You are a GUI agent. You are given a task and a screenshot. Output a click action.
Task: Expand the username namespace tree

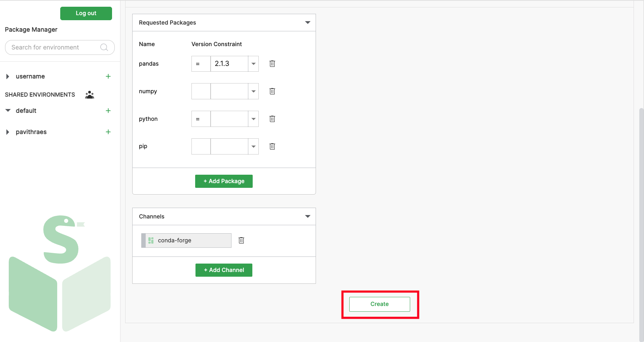pyautogui.click(x=8, y=76)
